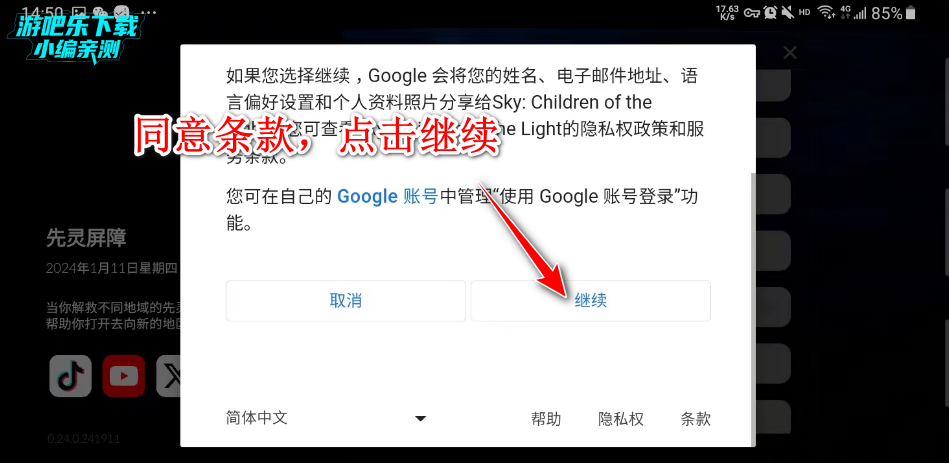The image size is (949, 463).
Task: Select the 先灵屏障 news heading
Action: [x=87, y=238]
